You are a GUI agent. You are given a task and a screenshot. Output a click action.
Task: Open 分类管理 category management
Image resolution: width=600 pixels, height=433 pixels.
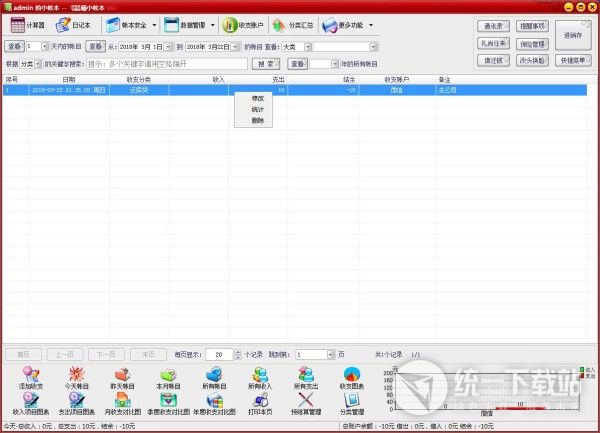click(x=352, y=404)
